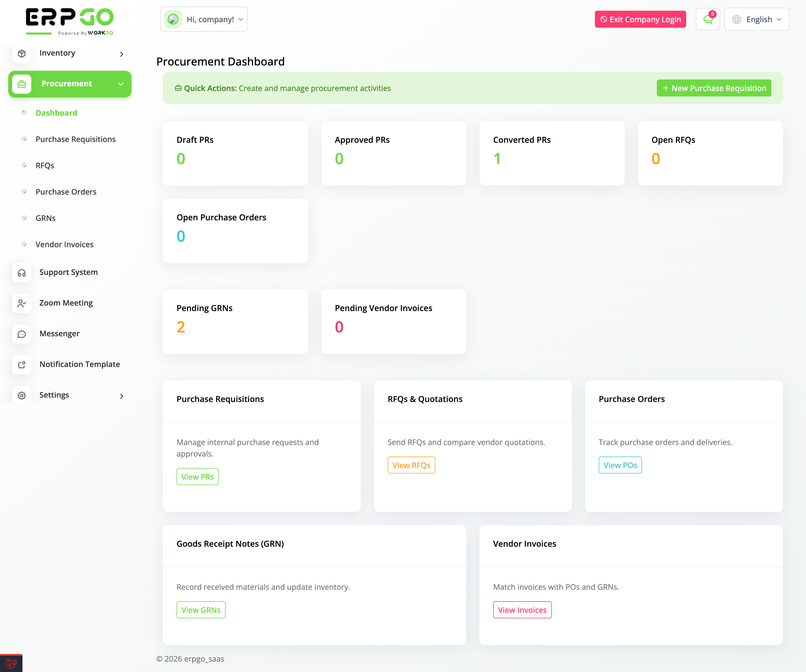Click the Procurement briefcase icon

pos(22,84)
